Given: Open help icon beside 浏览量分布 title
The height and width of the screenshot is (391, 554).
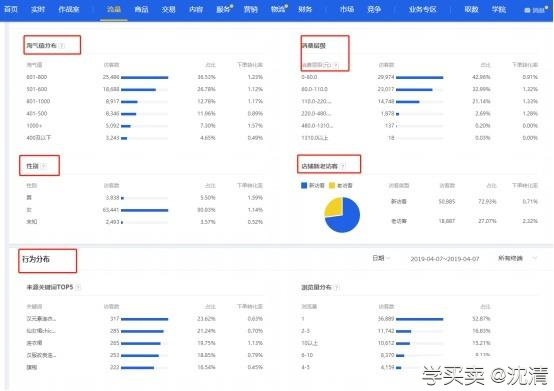Looking at the screenshot, I should (337, 287).
